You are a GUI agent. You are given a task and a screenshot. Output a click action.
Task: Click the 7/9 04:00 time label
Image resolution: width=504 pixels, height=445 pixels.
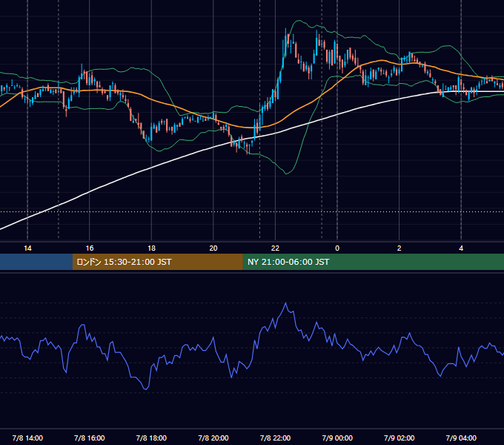point(461,438)
